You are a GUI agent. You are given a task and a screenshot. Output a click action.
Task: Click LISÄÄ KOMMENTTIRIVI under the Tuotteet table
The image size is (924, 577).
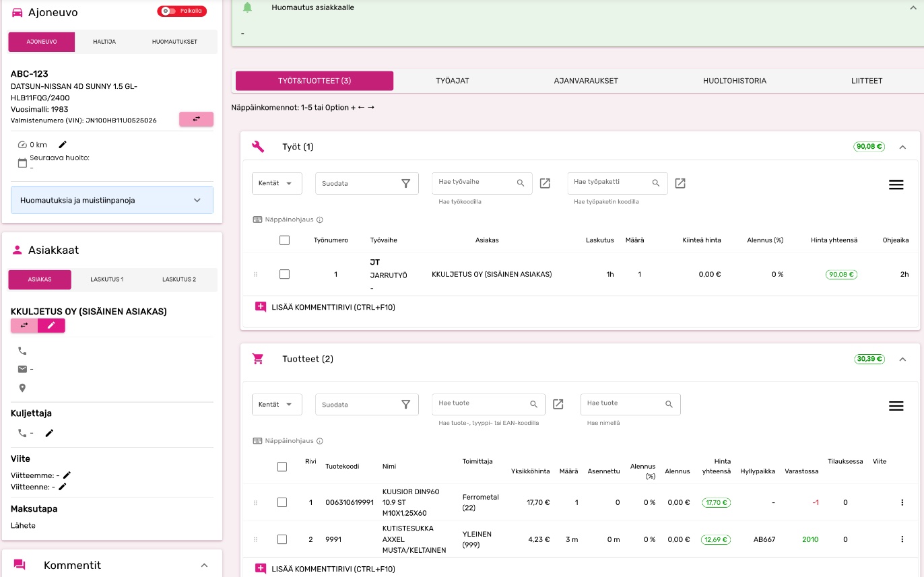click(x=325, y=569)
